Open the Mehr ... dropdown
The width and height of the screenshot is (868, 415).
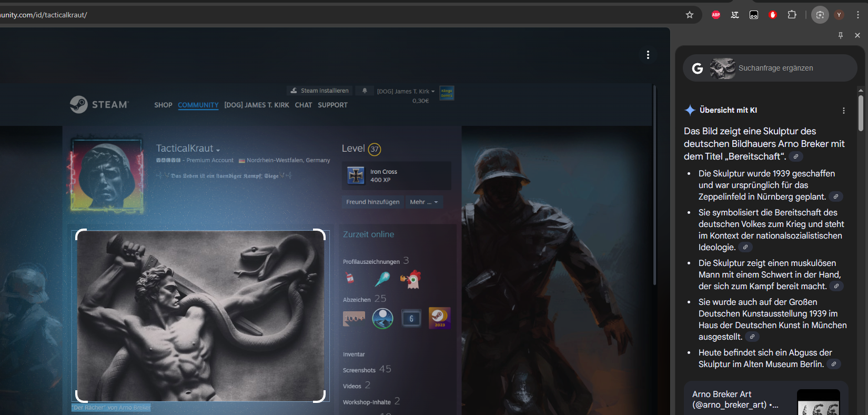(424, 202)
